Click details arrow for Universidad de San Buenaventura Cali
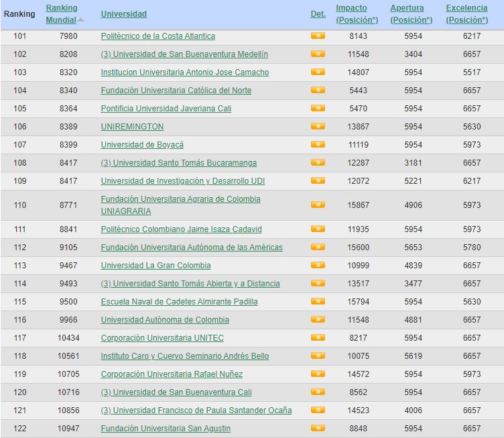The image size is (504, 438). (318, 392)
